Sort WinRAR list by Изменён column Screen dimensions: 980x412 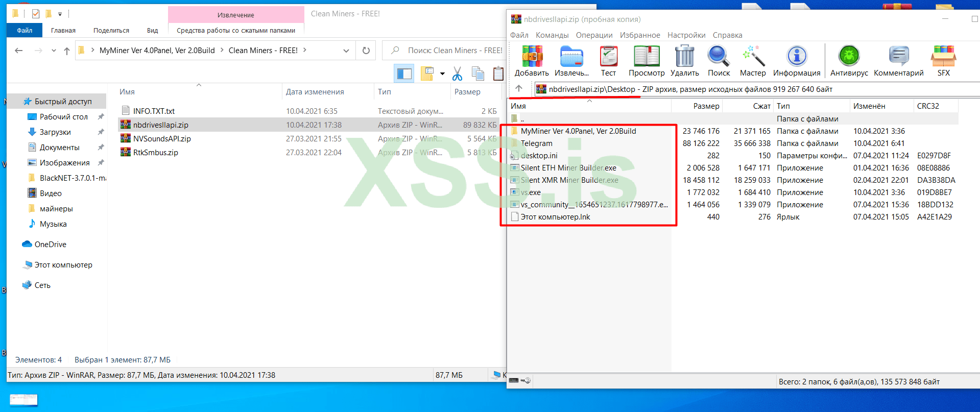point(881,106)
